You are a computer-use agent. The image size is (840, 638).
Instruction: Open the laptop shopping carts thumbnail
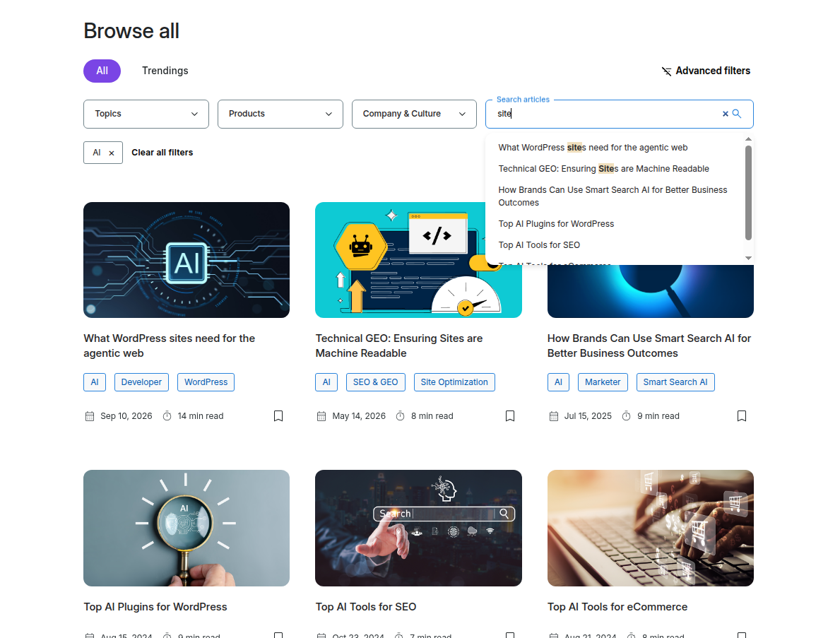click(651, 528)
